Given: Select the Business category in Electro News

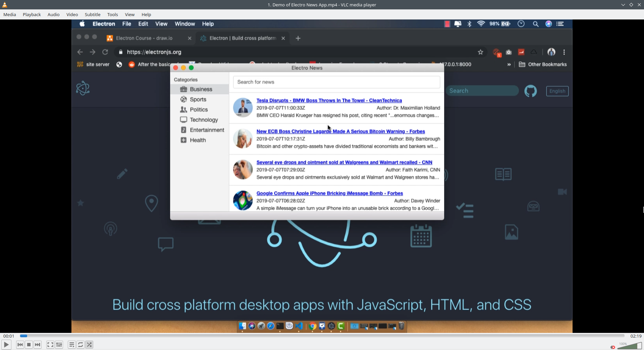Looking at the screenshot, I should 200,89.
